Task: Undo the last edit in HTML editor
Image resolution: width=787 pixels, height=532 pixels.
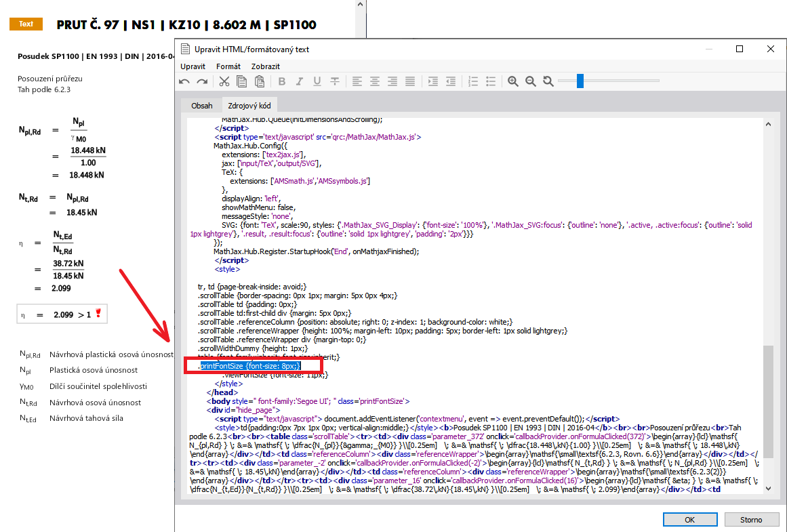Action: [x=184, y=81]
